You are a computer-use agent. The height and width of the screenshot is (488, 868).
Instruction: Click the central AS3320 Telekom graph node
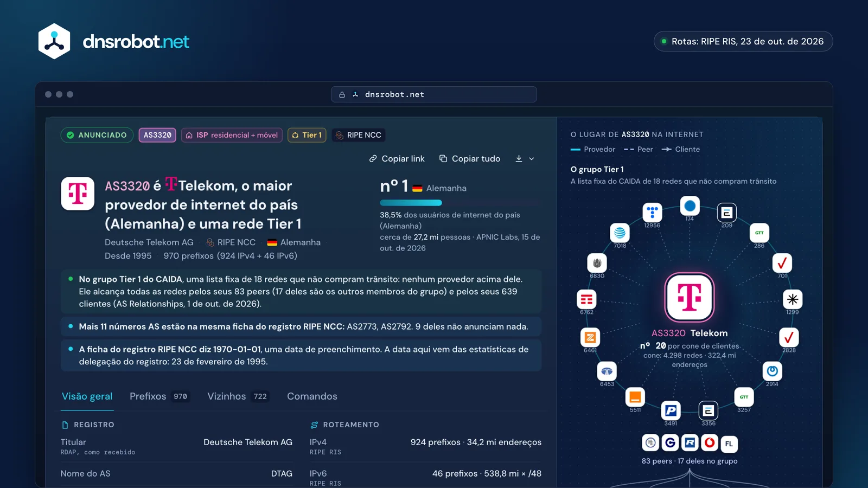tap(690, 297)
